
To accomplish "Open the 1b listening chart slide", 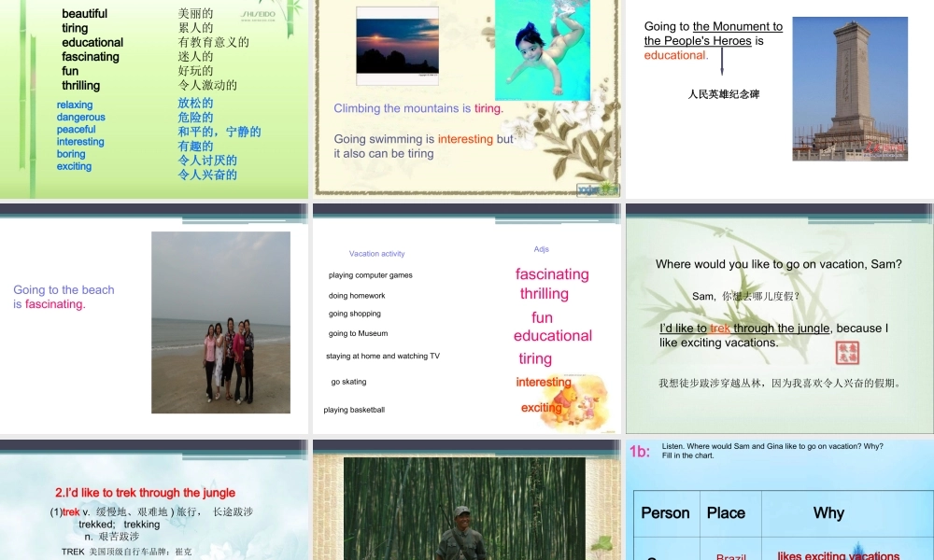I will [780, 500].
